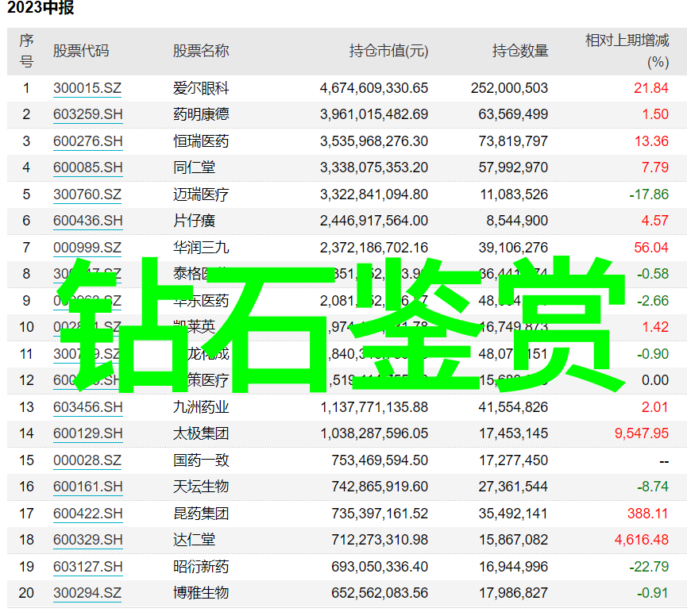The width and height of the screenshot is (687, 616).
Task: Click the 持仓数量 column header
Action: point(520,52)
